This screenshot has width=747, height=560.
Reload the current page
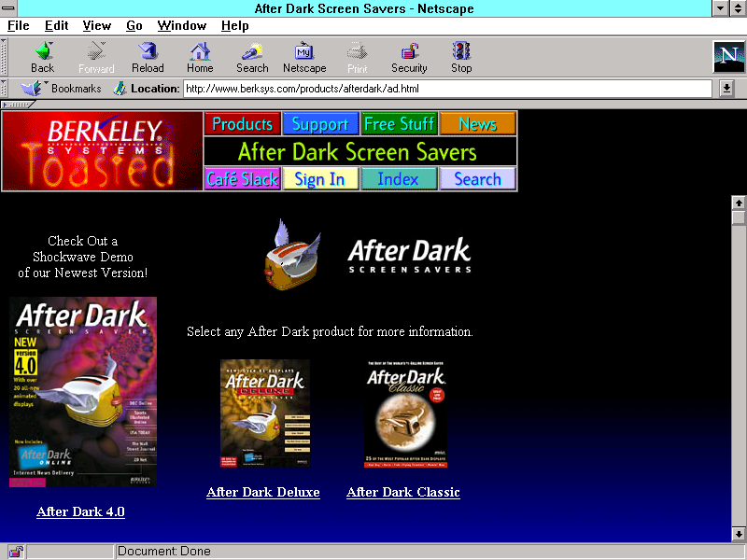[148, 57]
